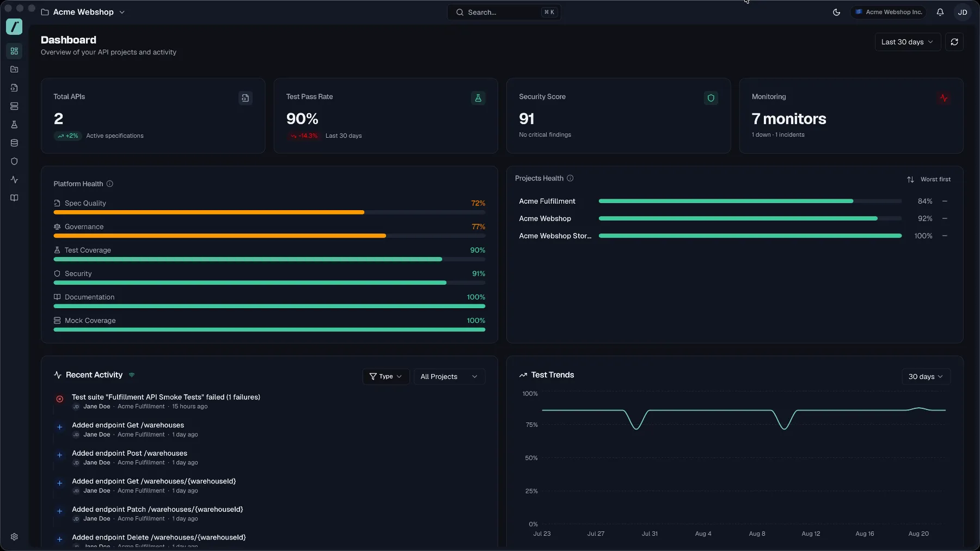Click the Spec Quality progress bar
This screenshot has width=980, height=551.
click(269, 212)
